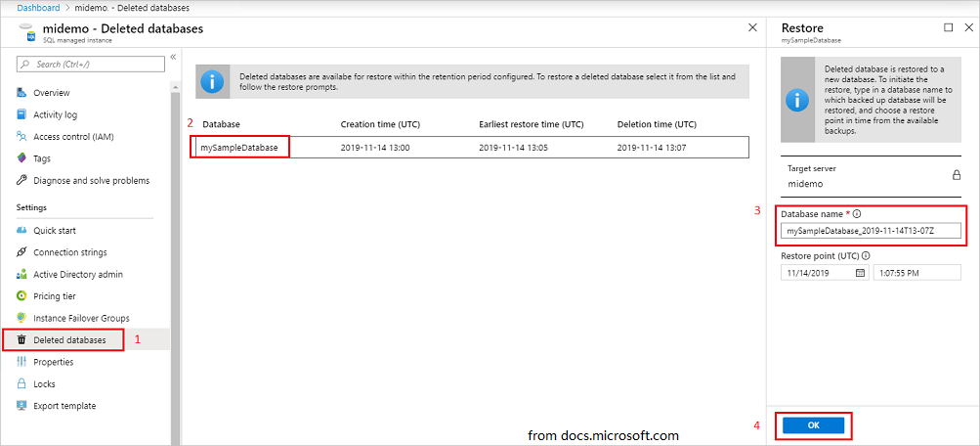Viewport: 980px width, 446px height.
Task: Click the Deleted databases trash icon
Action: pyautogui.click(x=21, y=339)
